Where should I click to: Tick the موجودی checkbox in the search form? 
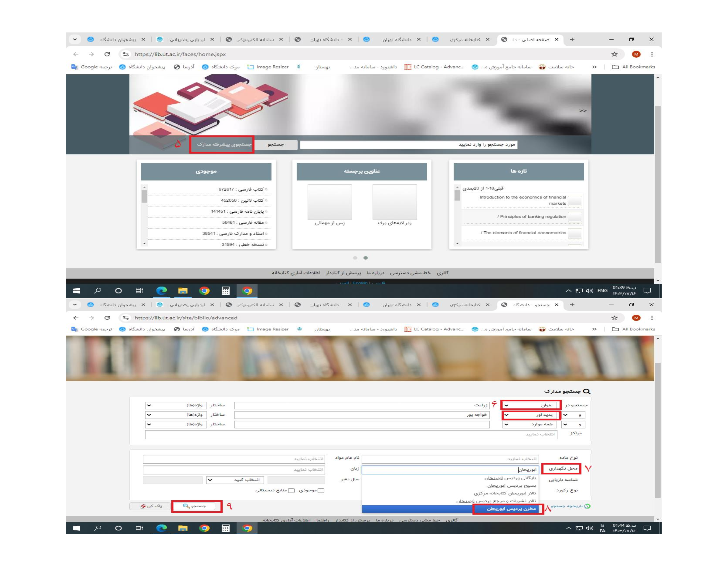(x=321, y=490)
